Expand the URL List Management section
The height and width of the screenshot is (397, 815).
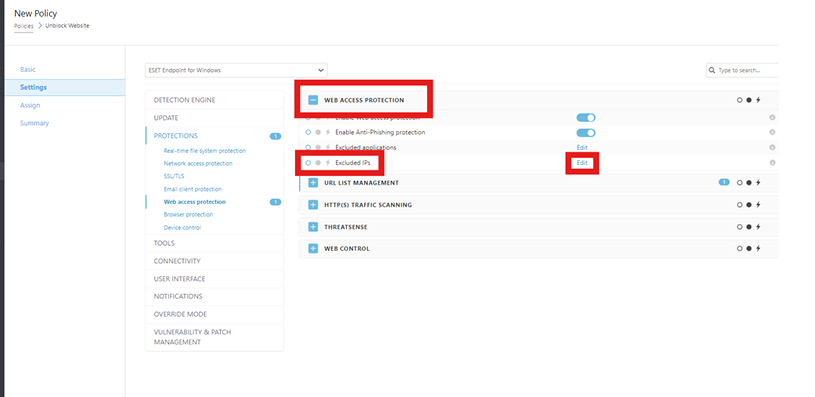coord(313,183)
